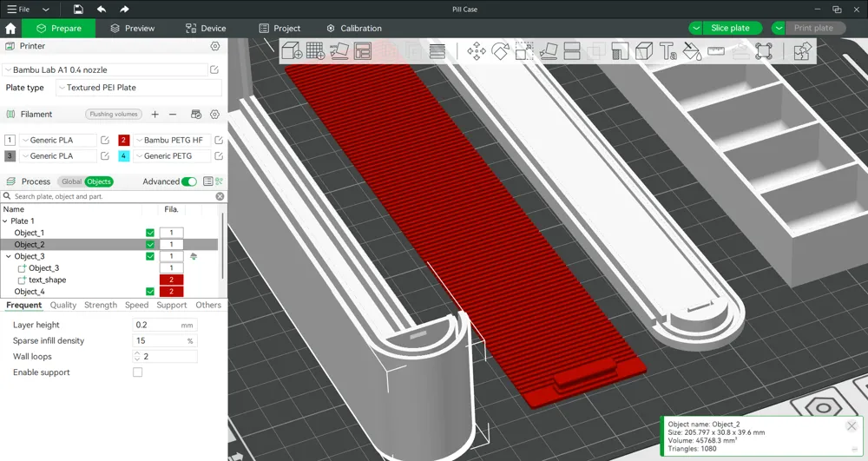The width and height of the screenshot is (868, 461).
Task: Edit filament 4 Generic PETG preset
Action: point(219,155)
